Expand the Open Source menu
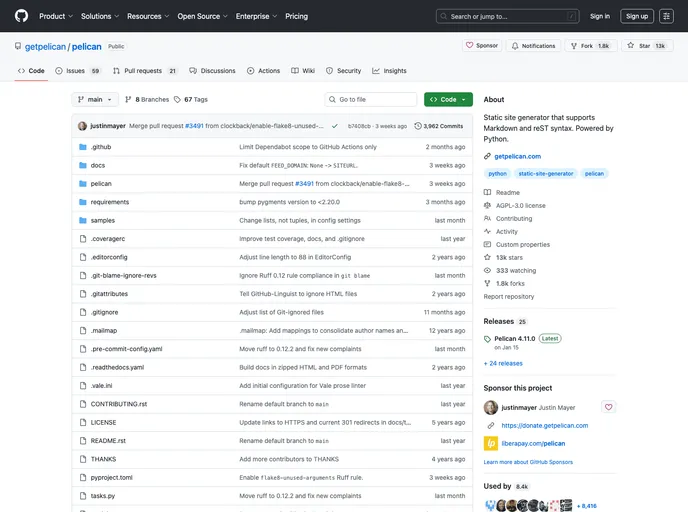The width and height of the screenshot is (688, 512). click(x=202, y=16)
